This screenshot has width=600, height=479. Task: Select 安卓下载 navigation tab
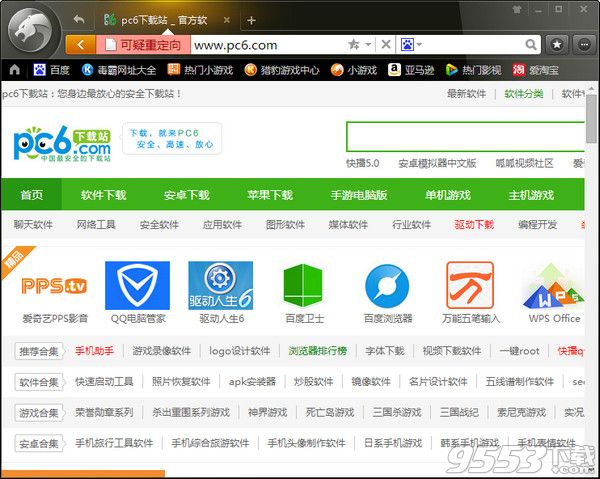click(x=187, y=195)
